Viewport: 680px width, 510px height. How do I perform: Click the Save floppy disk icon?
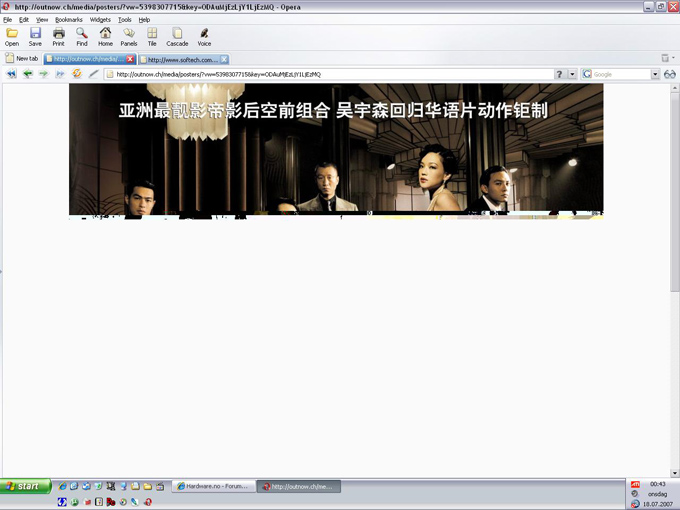[x=35, y=33]
